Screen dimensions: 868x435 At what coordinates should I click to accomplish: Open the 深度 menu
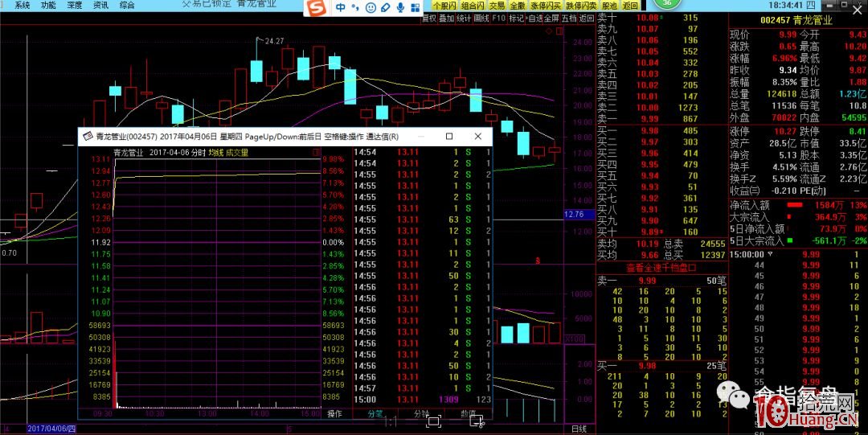75,5
